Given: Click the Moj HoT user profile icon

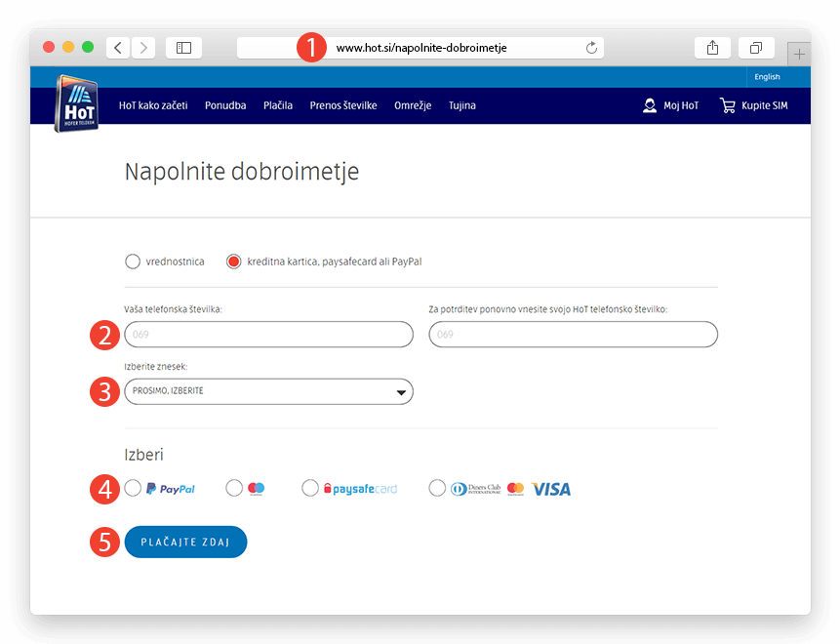Looking at the screenshot, I should pos(650,105).
